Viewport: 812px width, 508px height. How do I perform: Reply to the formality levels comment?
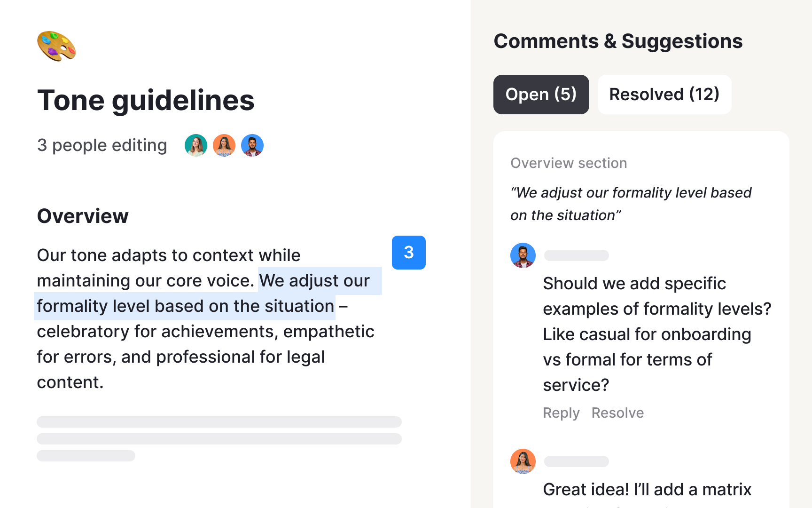[x=561, y=413]
